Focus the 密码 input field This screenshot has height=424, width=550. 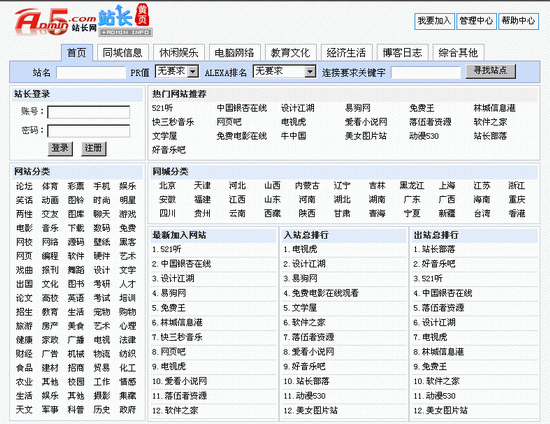(x=88, y=131)
